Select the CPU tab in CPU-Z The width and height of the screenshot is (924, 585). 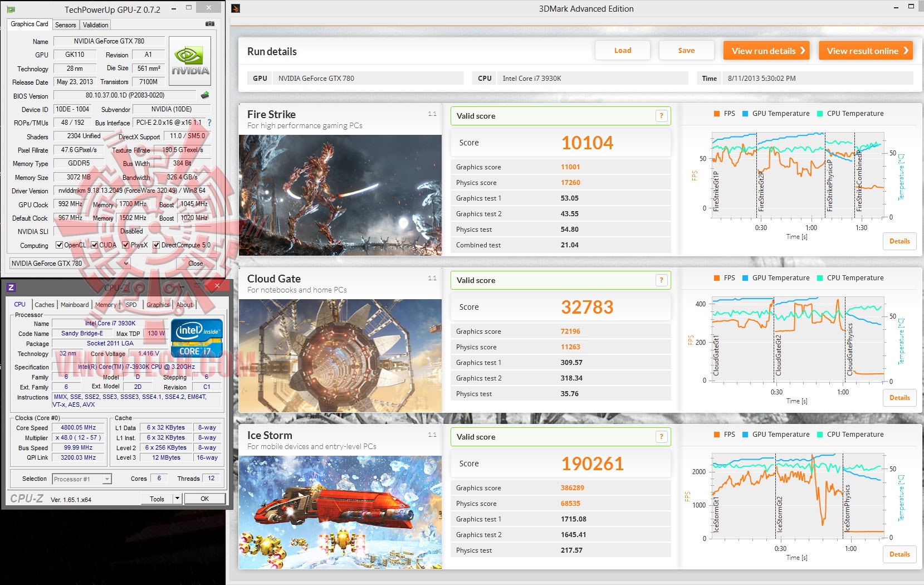20,304
